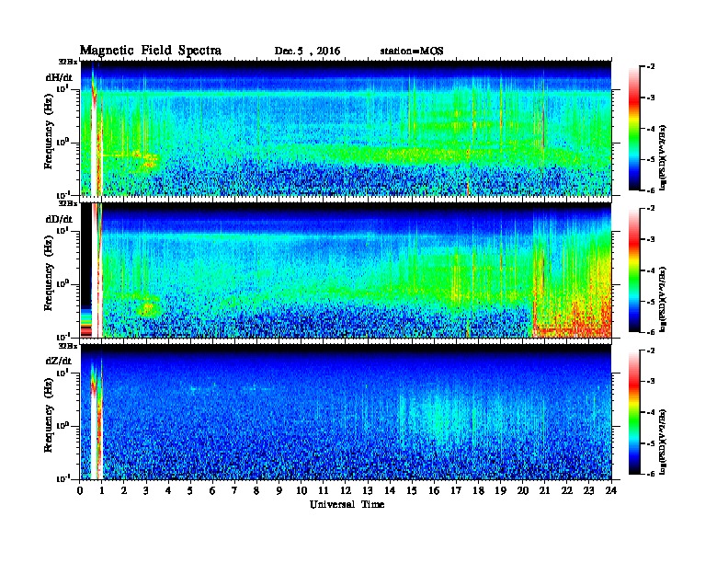
Task: Click the "-4" value on dZ/dt color bar
Action: tap(651, 412)
